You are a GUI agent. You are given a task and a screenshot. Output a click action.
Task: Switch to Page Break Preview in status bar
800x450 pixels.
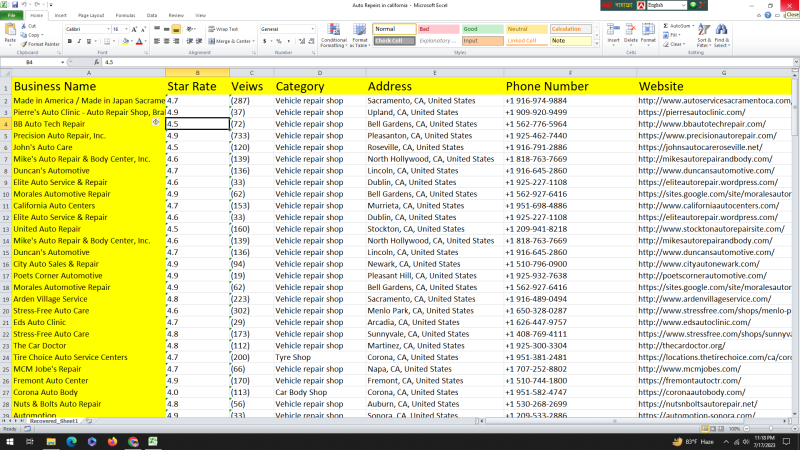720,429
